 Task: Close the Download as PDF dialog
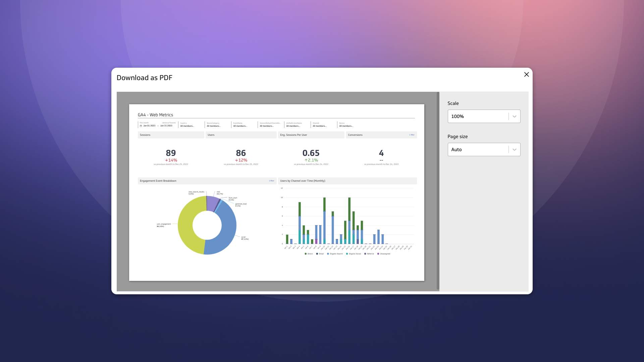526,74
